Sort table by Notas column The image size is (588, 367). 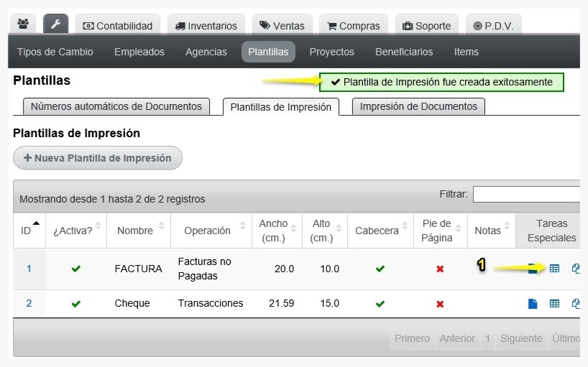491,231
